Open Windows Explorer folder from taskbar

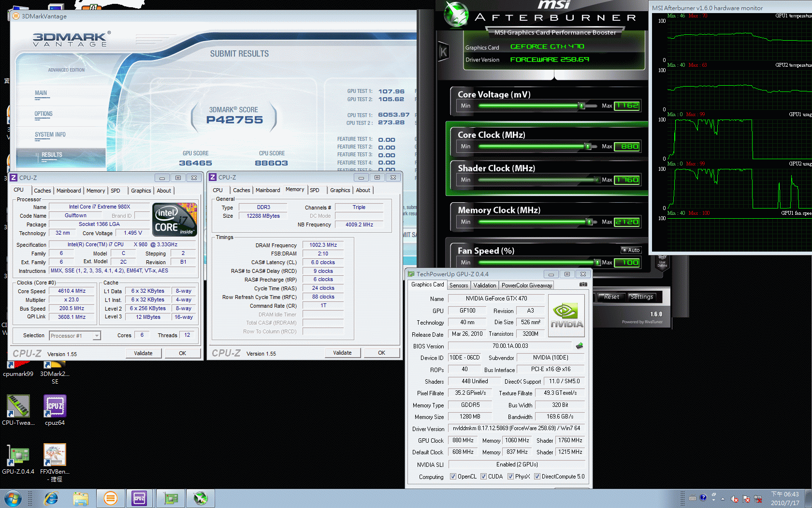[x=81, y=498]
